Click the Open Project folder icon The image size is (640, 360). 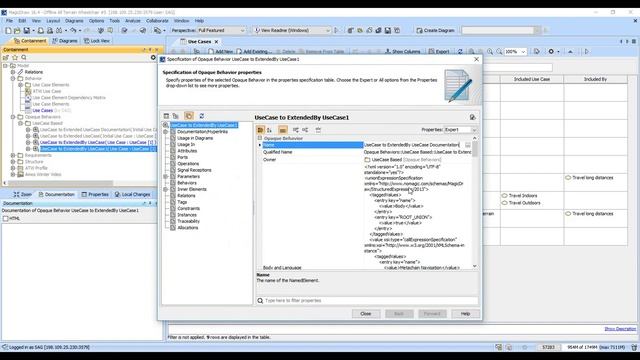pyautogui.click(x=17, y=31)
